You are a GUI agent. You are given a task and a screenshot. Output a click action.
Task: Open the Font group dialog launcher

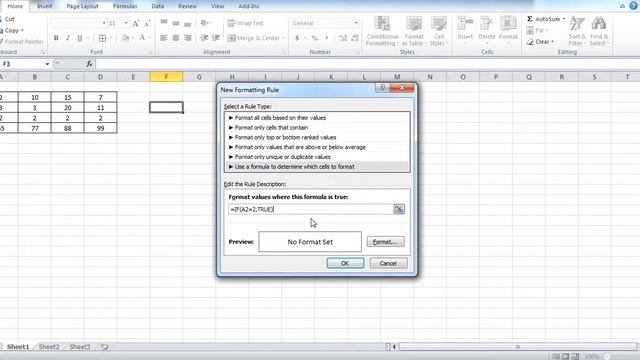[150, 52]
